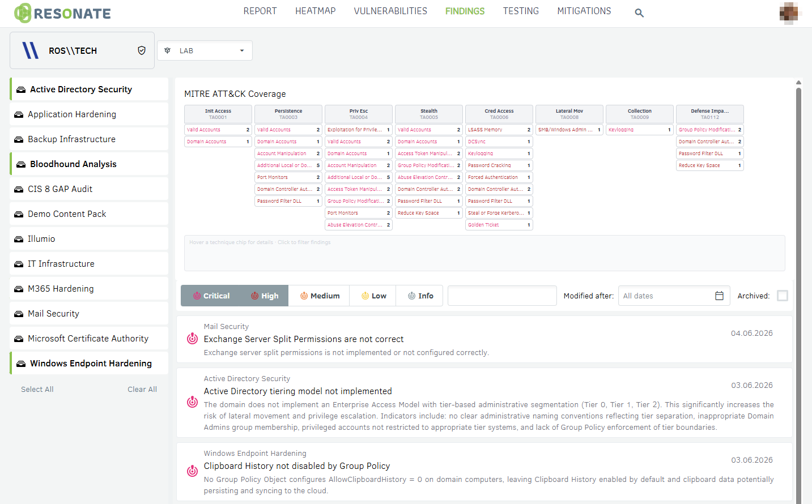Viewport: 812px width, 504px height.
Task: Open Exchange Server Split Permissions finding
Action: [484, 339]
